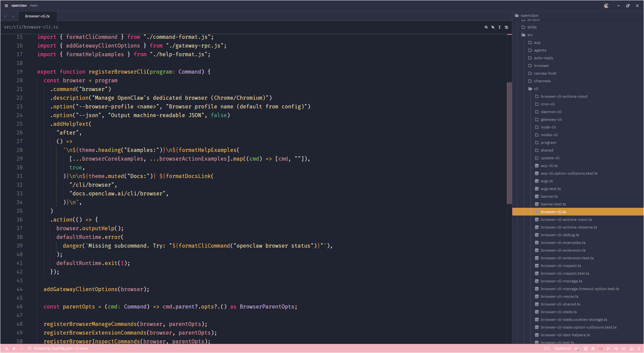Go back with the left arrow
The height and width of the screenshot is (353, 644).
[x=5, y=16]
